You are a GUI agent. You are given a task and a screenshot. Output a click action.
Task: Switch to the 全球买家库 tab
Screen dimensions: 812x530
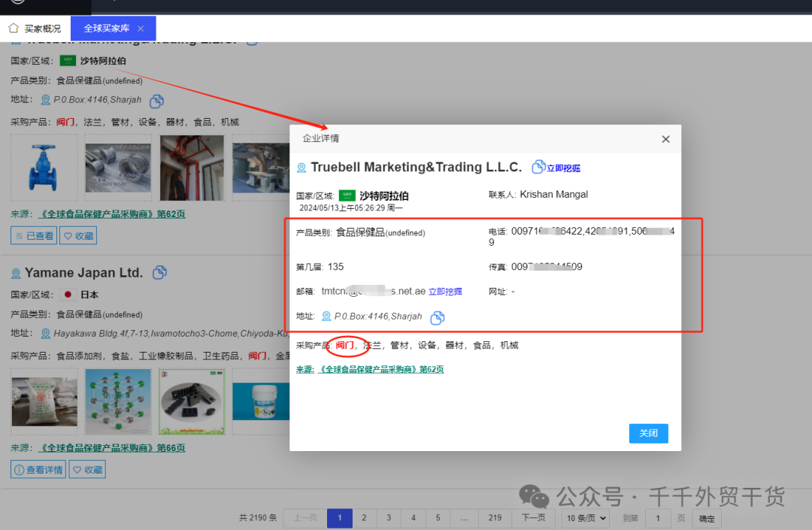(x=107, y=29)
